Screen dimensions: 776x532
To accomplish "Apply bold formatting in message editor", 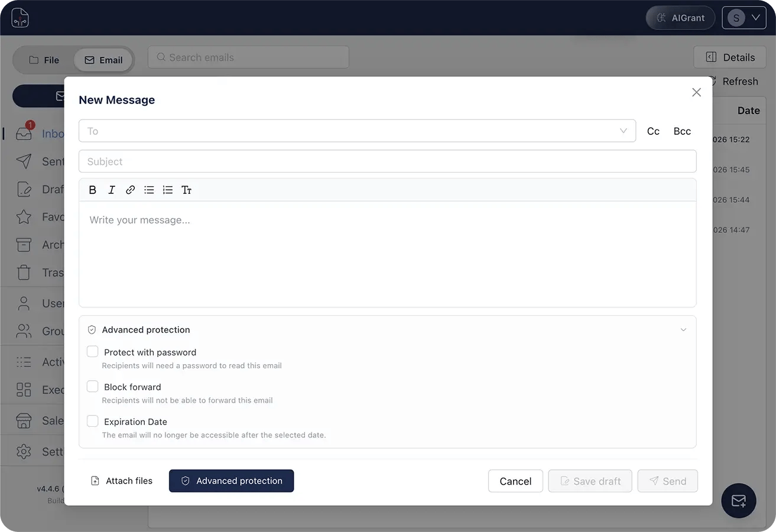I will (x=93, y=189).
